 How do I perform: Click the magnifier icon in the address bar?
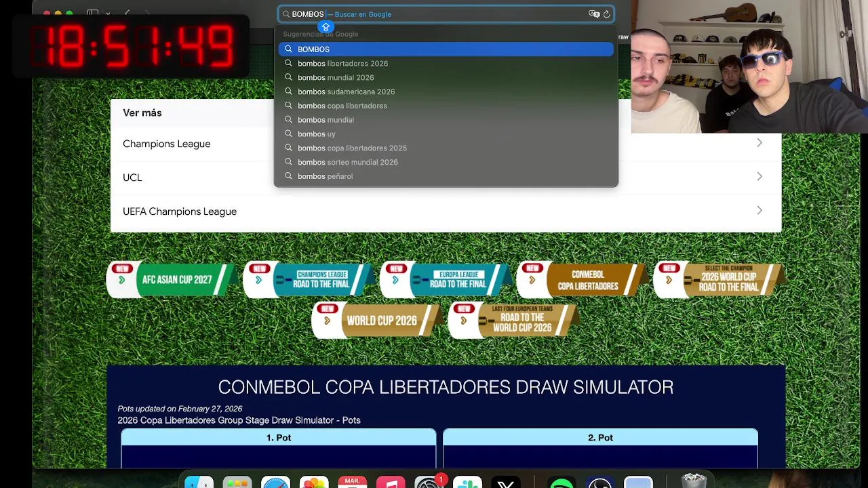point(286,14)
